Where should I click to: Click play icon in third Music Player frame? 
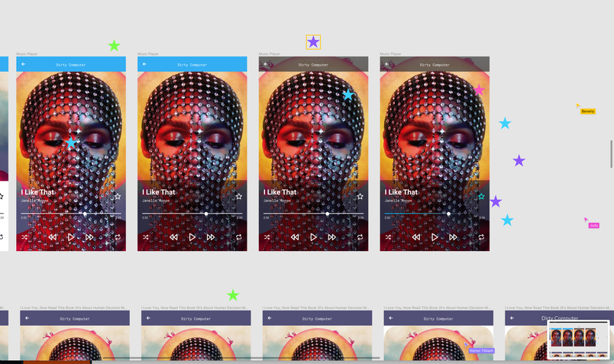(313, 237)
